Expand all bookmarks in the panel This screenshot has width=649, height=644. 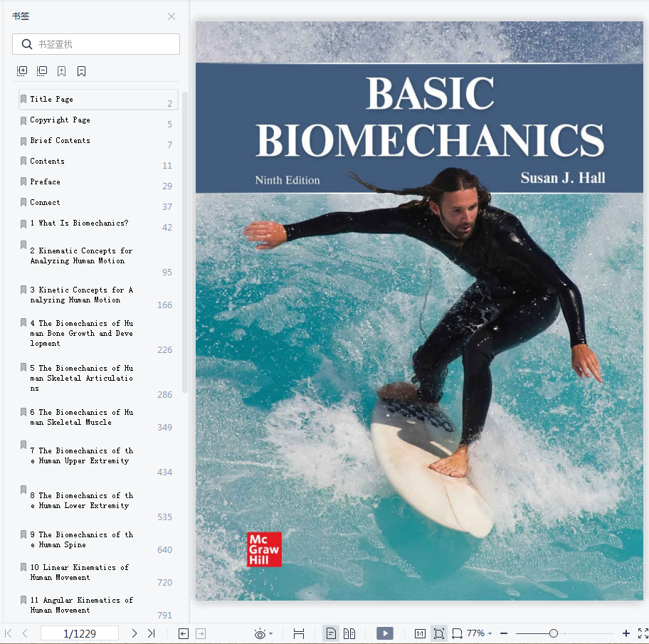22,71
